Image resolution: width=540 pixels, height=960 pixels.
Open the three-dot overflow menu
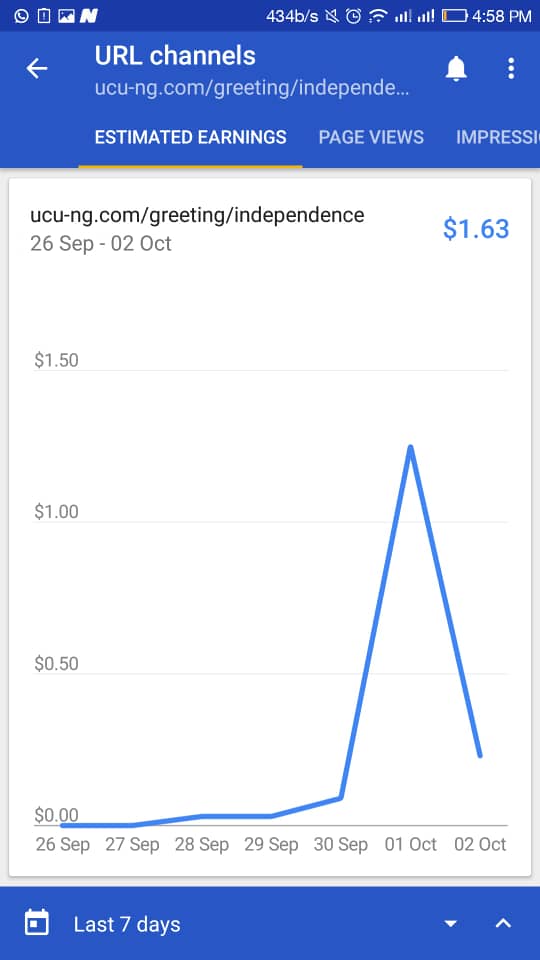(x=511, y=69)
